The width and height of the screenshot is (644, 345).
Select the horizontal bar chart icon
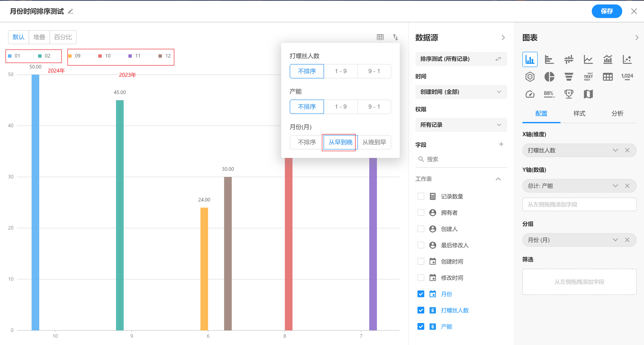[549, 59]
